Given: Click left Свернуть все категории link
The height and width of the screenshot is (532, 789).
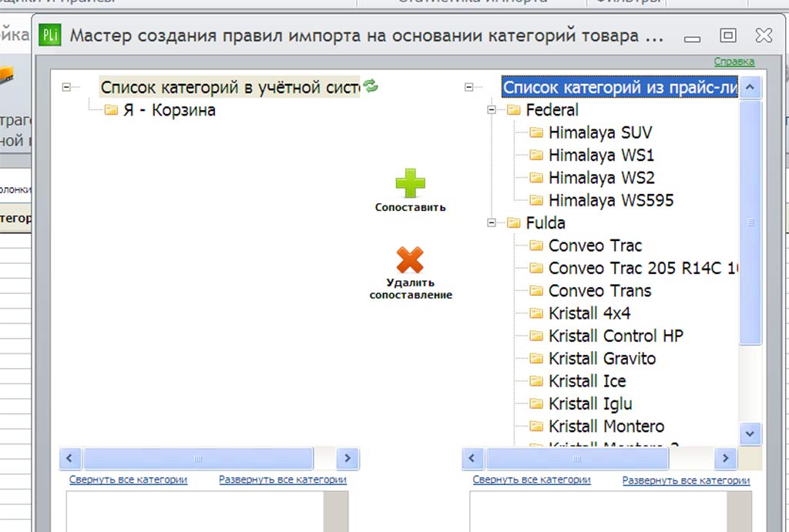Looking at the screenshot, I should [129, 479].
